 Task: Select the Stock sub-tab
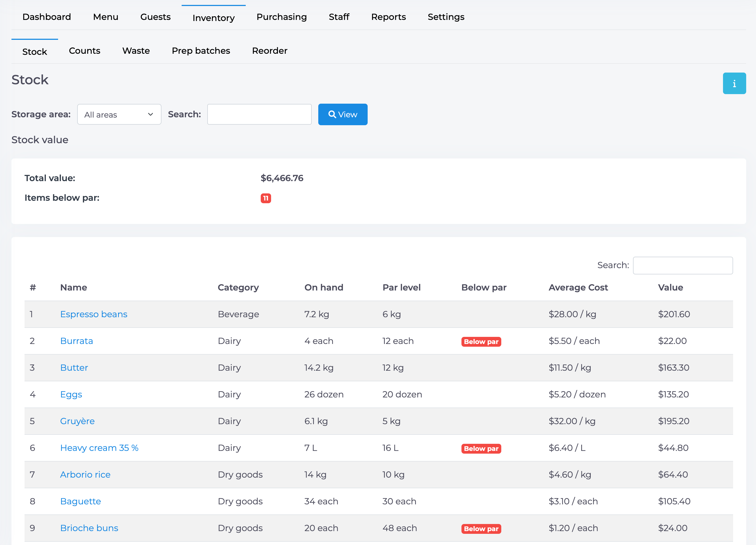pos(35,52)
